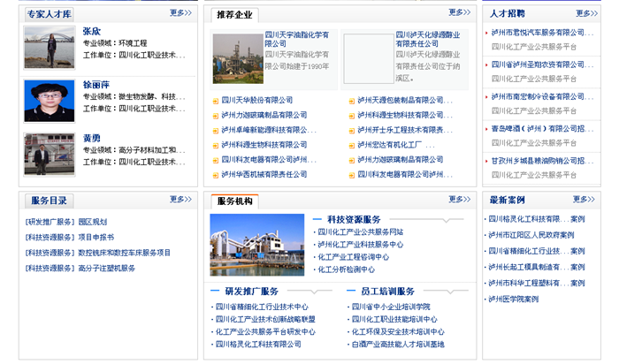The image size is (619, 364).
Task: Select the 推荐企业 tab
Action: (234, 14)
